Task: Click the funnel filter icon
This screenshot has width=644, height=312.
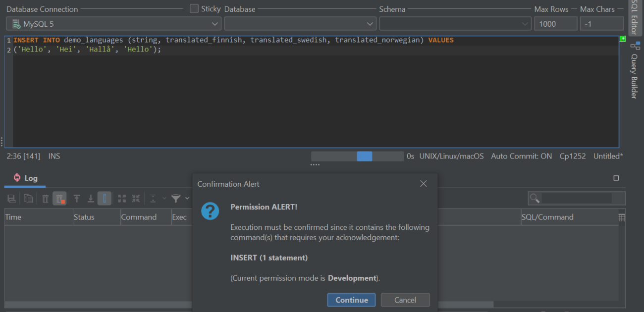Action: [176, 199]
